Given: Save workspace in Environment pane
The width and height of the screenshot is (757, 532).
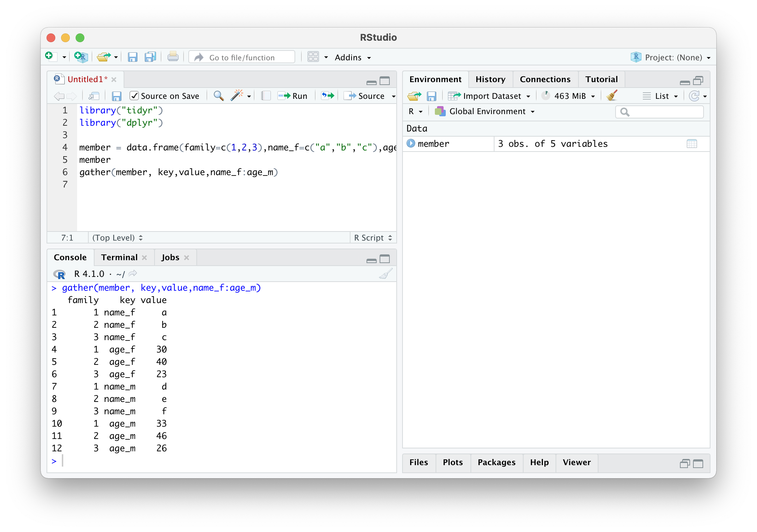Looking at the screenshot, I should (x=432, y=96).
